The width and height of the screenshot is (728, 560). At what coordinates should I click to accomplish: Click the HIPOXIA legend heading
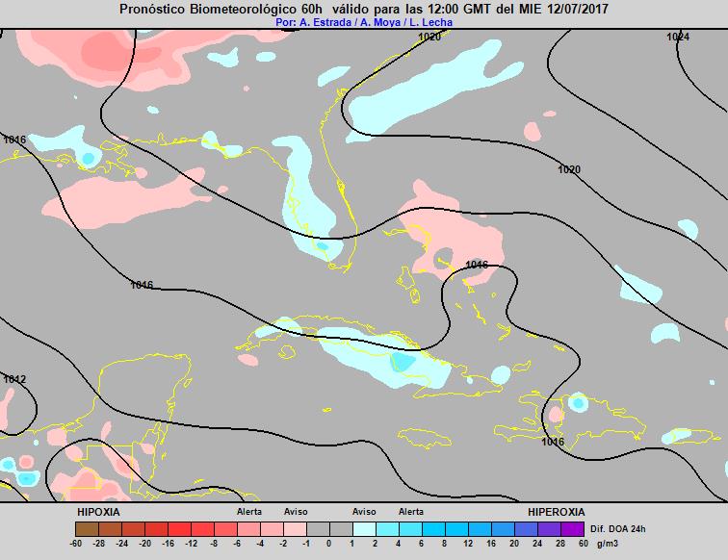tap(98, 512)
